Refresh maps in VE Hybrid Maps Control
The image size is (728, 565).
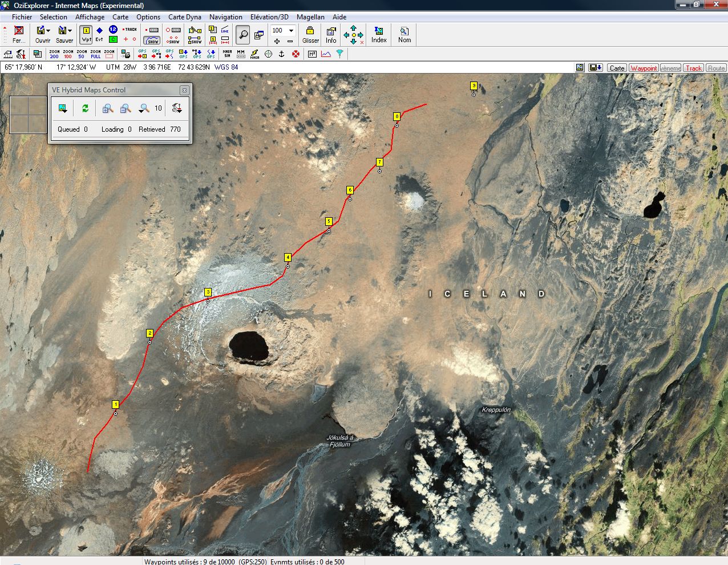[85, 108]
